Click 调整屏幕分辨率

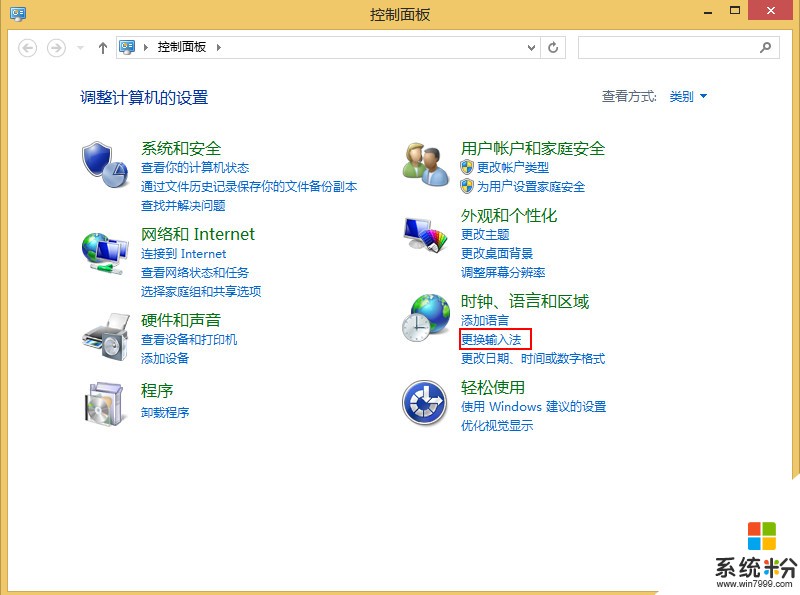(503, 272)
